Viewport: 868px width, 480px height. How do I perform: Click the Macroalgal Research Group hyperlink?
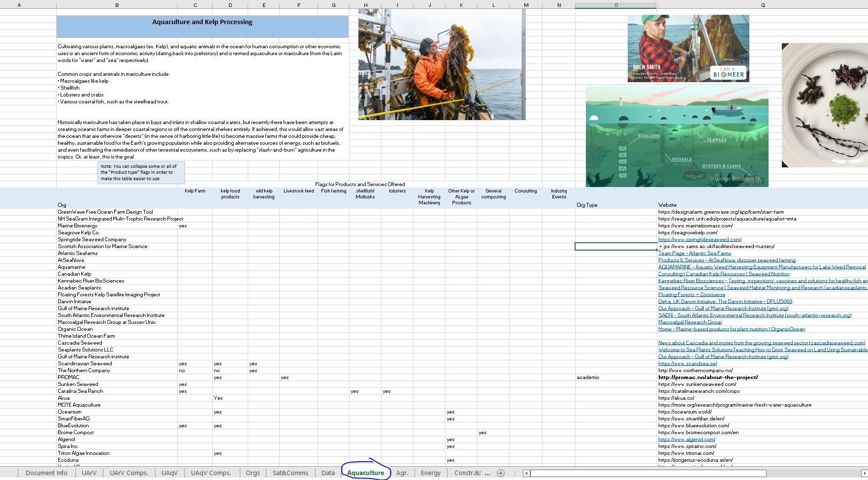click(x=690, y=322)
